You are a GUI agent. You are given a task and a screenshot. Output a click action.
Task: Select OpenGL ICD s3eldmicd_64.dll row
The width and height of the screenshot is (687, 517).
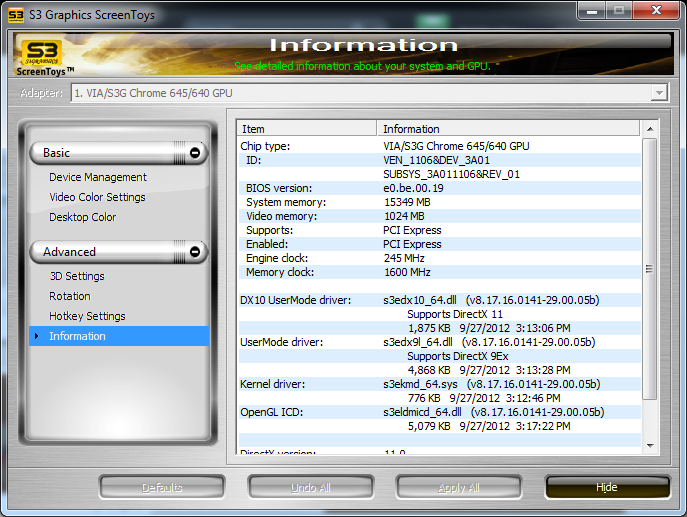(439, 412)
